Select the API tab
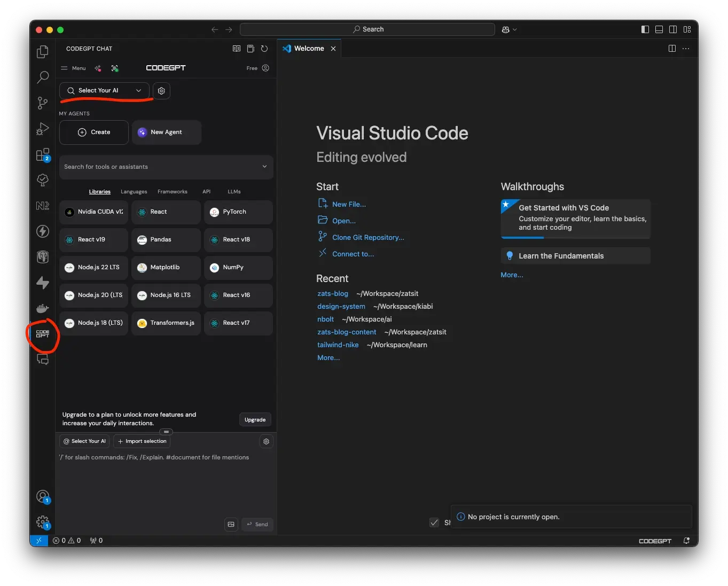Viewport: 728px width, 586px height. pos(207,192)
